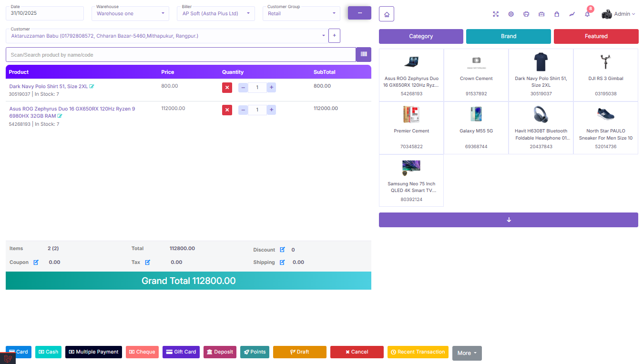Open notifications bell with 8 badge
The width and height of the screenshot is (643, 364).
(587, 14)
